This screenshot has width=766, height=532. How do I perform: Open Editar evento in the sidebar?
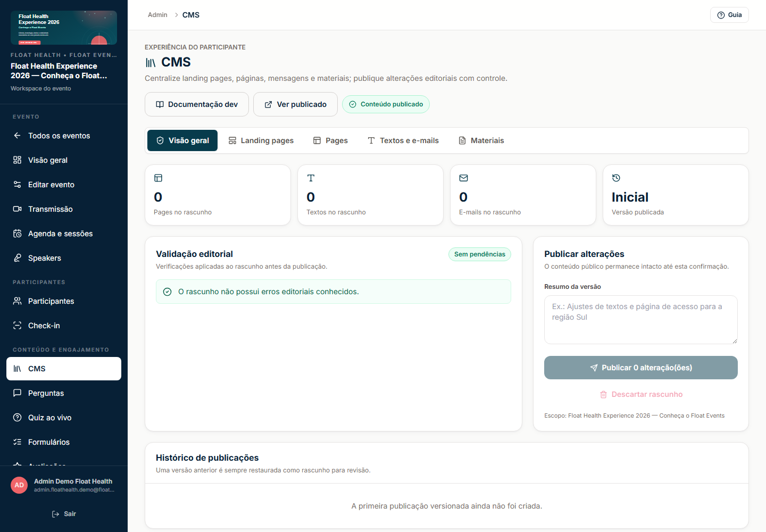coord(64,185)
